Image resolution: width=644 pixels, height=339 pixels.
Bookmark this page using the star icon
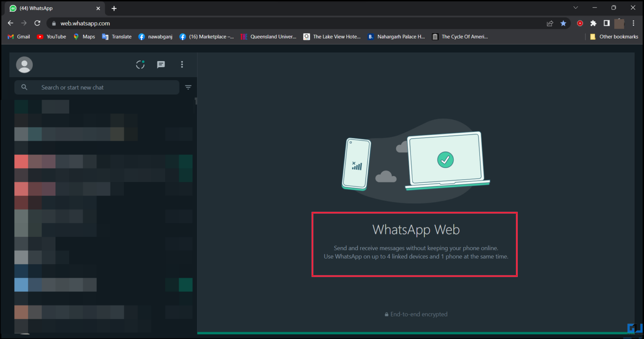pos(563,23)
